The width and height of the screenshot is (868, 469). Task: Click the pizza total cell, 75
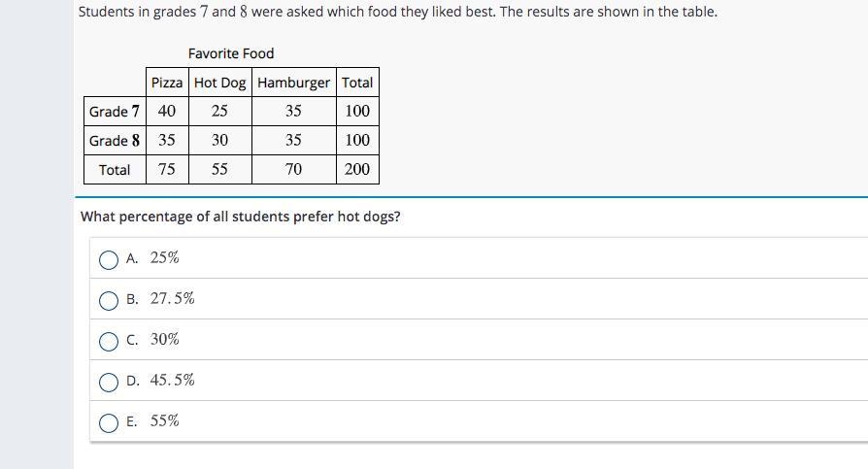(x=167, y=170)
